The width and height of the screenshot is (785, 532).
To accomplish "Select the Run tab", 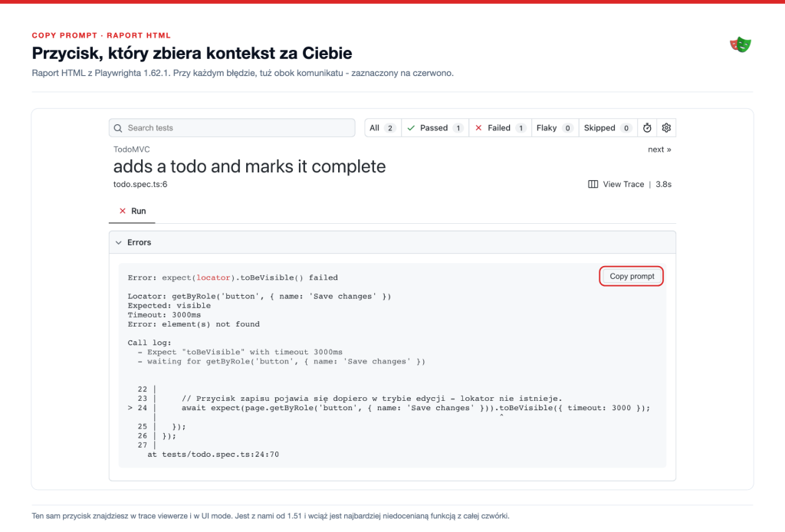I will (132, 212).
